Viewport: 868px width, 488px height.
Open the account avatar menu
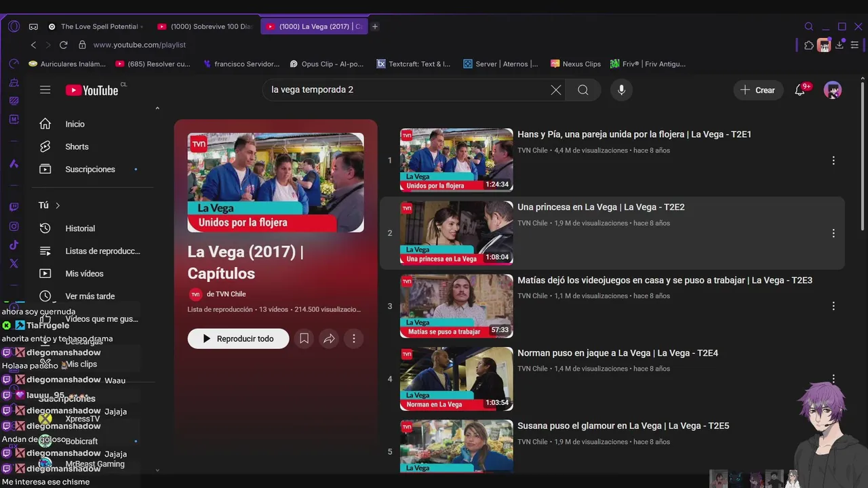[832, 89]
